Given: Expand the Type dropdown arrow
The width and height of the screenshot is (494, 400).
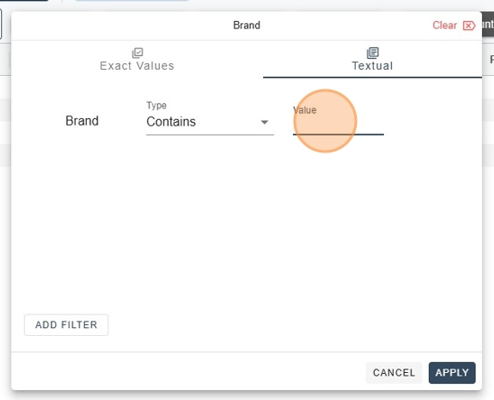Looking at the screenshot, I should [x=264, y=122].
